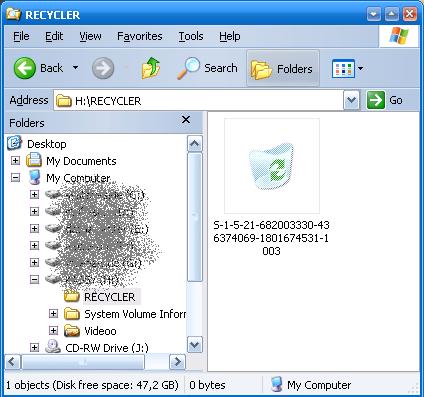Image resolution: width=424 pixels, height=397 pixels.
Task: Collapse the (H:) drive node
Action: point(34,279)
